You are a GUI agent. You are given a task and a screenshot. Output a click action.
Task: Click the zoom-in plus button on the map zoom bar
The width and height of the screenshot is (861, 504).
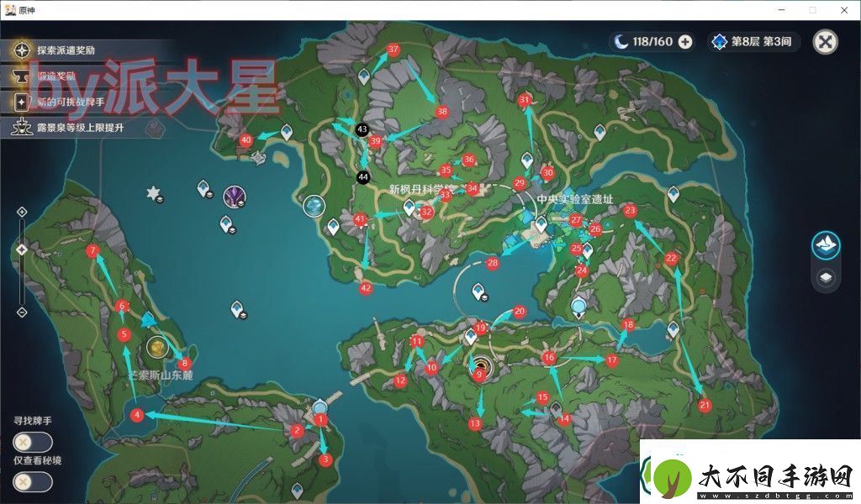[22, 213]
